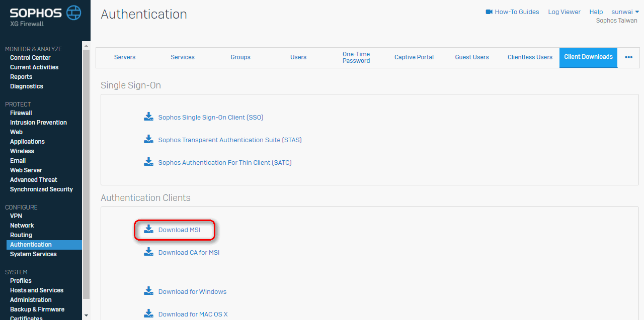Viewport: 644px width, 320px height.
Task: Click Download CA for MSI link
Action: (x=189, y=253)
